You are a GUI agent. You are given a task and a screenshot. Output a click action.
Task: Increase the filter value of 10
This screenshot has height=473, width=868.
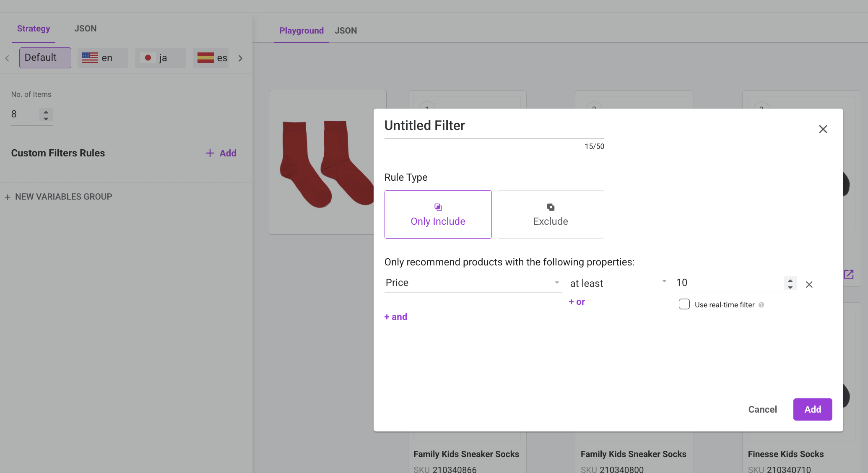tap(790, 280)
